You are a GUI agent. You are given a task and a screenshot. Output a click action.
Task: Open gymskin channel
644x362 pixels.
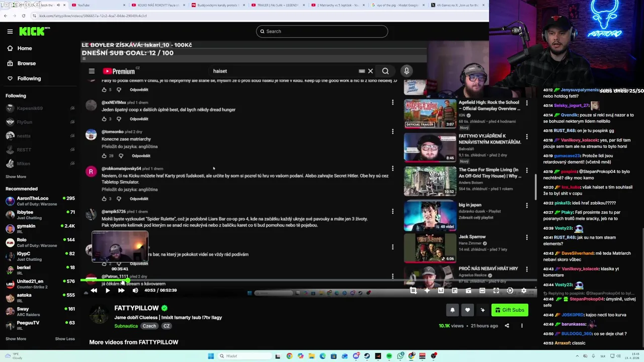39,229
